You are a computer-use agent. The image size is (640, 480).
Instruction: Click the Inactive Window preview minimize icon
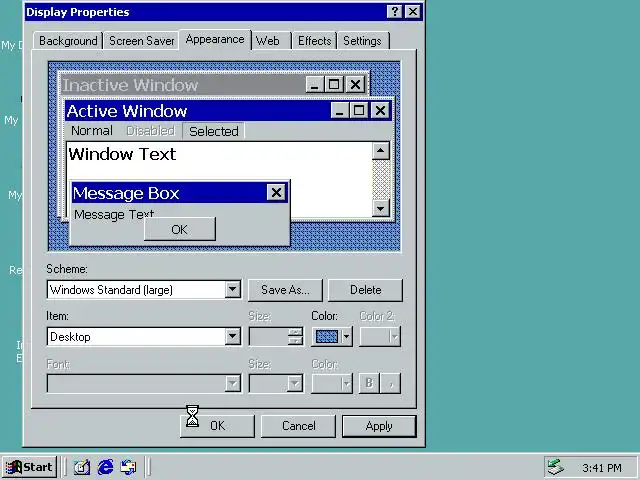click(x=315, y=85)
